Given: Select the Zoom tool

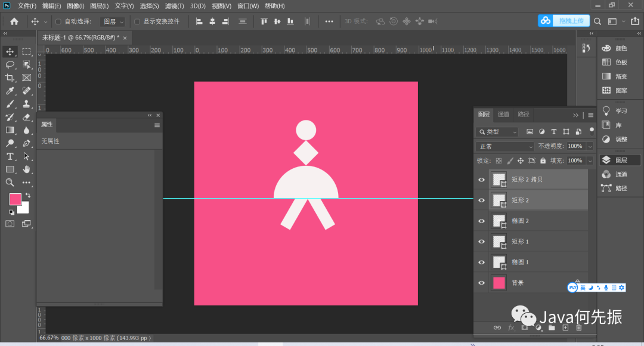Looking at the screenshot, I should (10, 183).
